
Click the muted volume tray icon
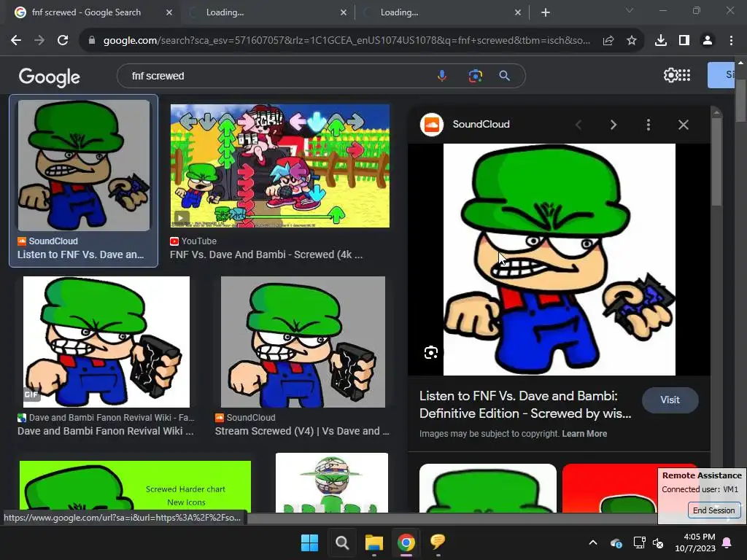click(658, 542)
